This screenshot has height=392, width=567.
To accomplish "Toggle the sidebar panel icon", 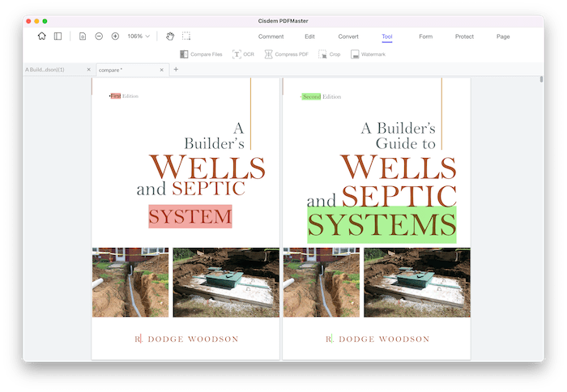I will (58, 36).
